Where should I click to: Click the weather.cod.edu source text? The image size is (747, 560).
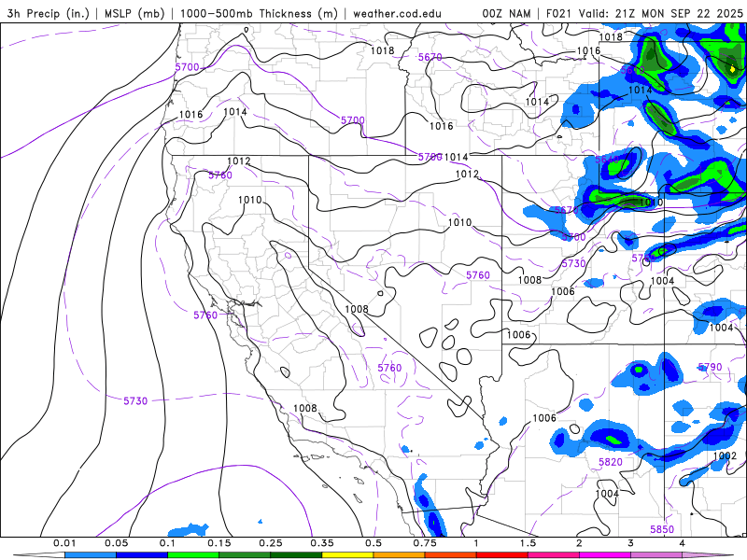click(x=398, y=13)
